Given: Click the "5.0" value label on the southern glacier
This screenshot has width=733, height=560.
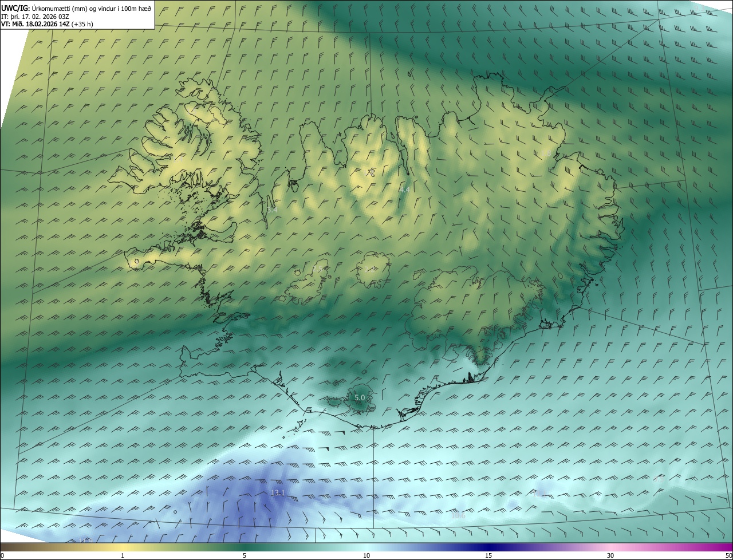Looking at the screenshot, I should pos(360,397).
